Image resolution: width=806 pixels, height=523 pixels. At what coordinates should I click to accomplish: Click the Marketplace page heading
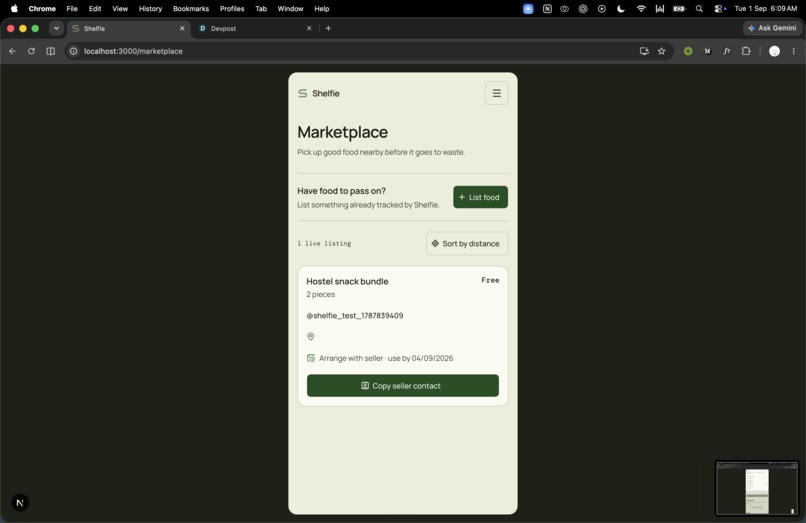point(342,132)
